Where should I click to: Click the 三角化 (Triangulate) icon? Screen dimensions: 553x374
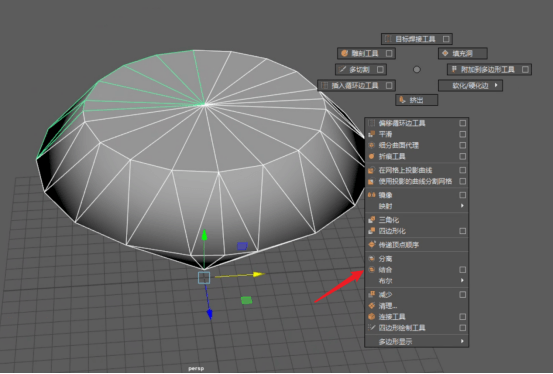(x=371, y=220)
